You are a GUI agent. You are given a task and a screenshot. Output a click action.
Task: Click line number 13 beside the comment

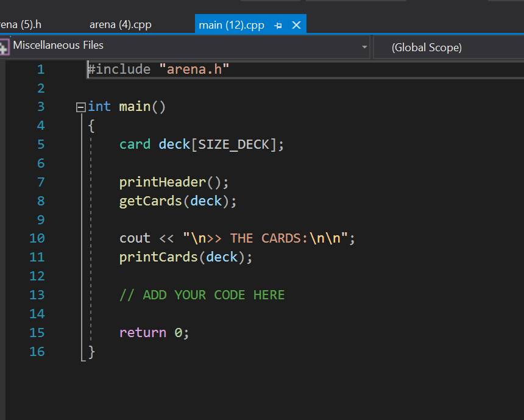[37, 294]
